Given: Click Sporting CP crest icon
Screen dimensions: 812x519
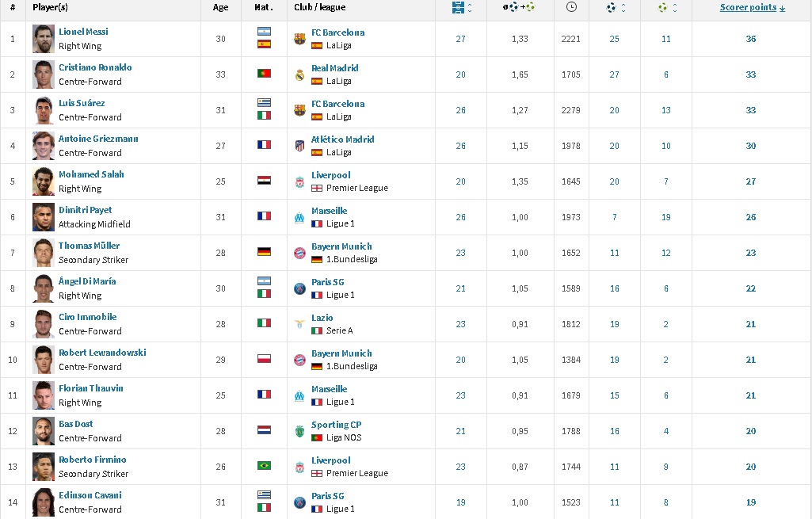Looking at the screenshot, I should [x=299, y=431].
